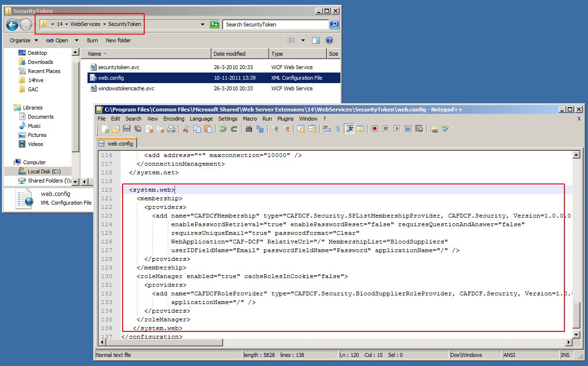Toggle Show All Characters pilcrow button
This screenshot has height=366, width=588.
[x=338, y=129]
